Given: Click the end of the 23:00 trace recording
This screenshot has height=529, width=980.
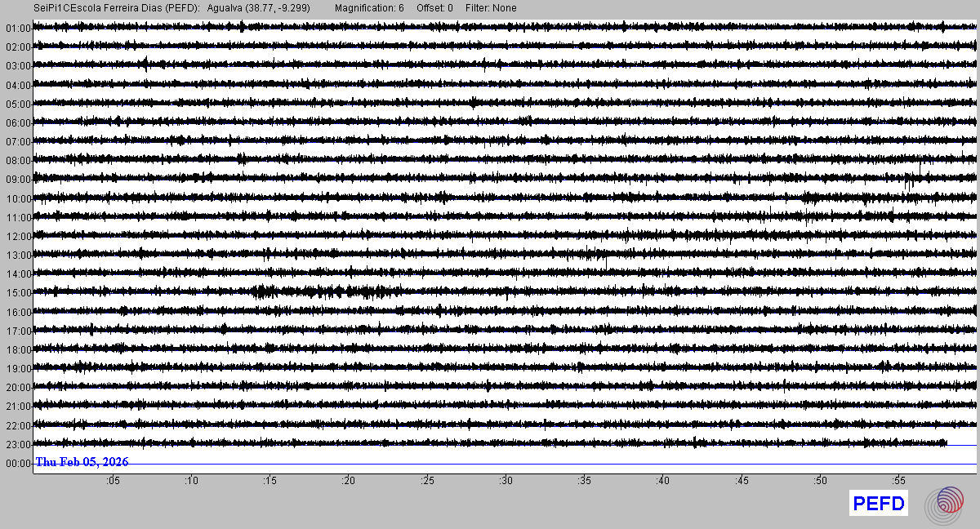Looking at the screenshot, I should [945, 442].
